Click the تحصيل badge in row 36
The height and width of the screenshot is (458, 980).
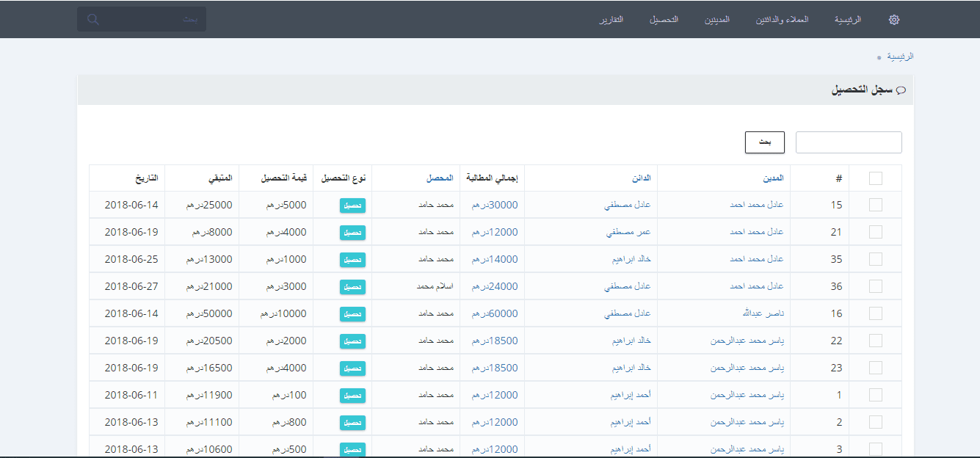352,287
